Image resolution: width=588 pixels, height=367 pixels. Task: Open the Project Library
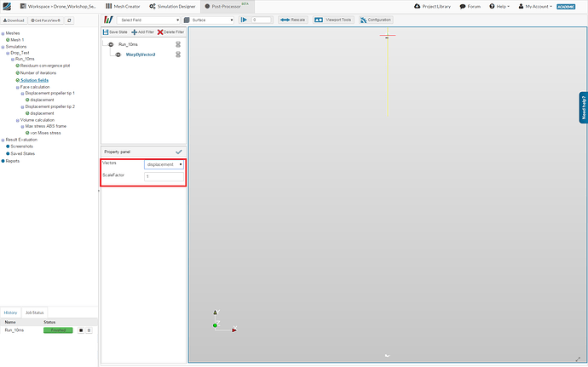(432, 6)
